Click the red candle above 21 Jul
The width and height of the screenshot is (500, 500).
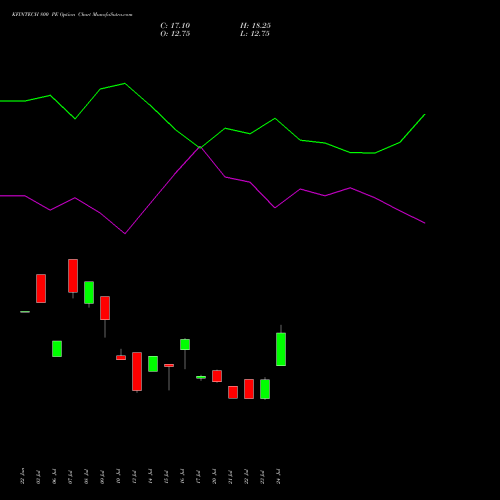coord(233,392)
